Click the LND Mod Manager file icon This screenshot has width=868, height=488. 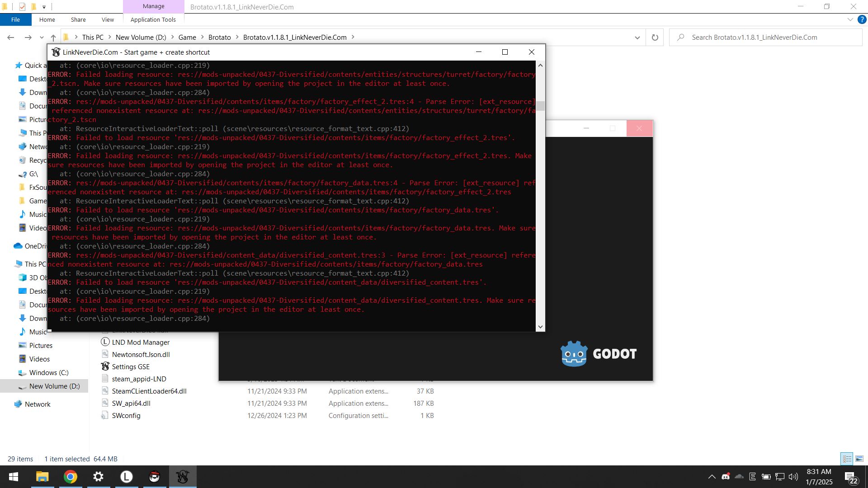[105, 342]
